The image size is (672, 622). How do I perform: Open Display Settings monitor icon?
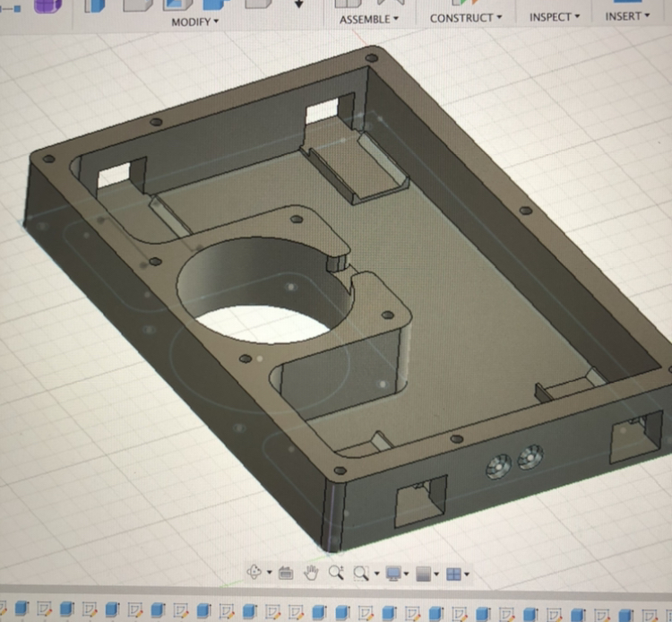[393, 573]
